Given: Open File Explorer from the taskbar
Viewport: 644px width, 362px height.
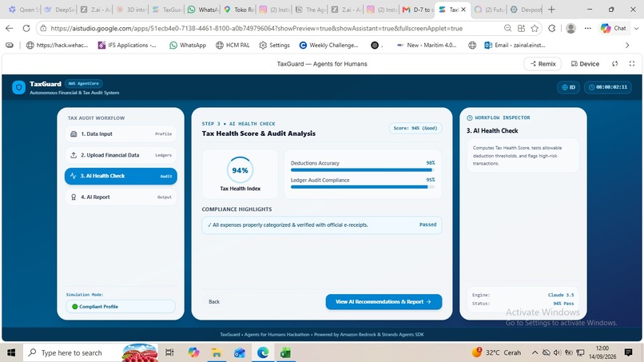Looking at the screenshot, I should click(216, 352).
